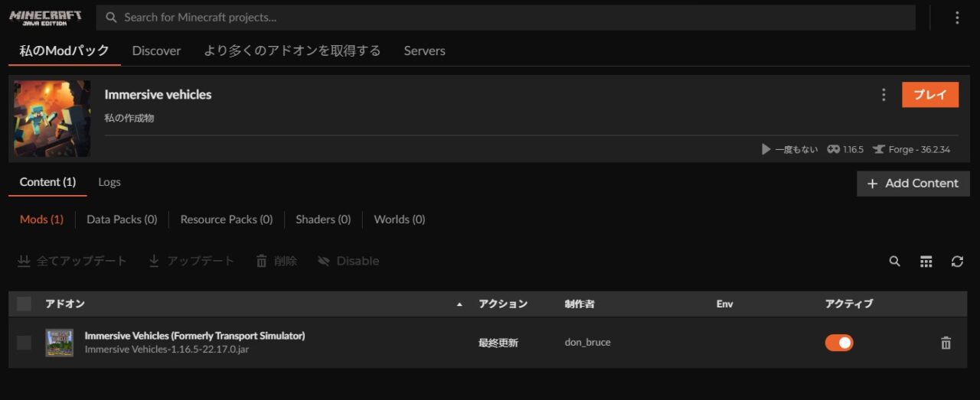
Task: Sort by アドオン column arrow
Action: [459, 304]
